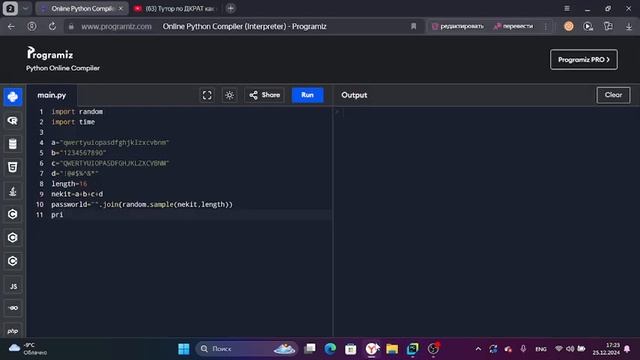Image resolution: width=640 pixels, height=360 pixels.
Task: Open the weather widget on taskbar
Action: tap(28, 349)
